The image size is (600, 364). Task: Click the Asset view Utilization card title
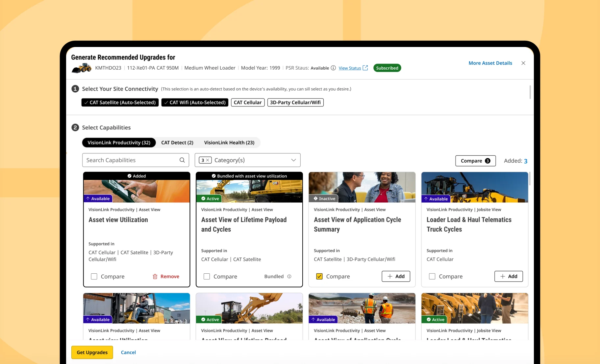coord(118,220)
